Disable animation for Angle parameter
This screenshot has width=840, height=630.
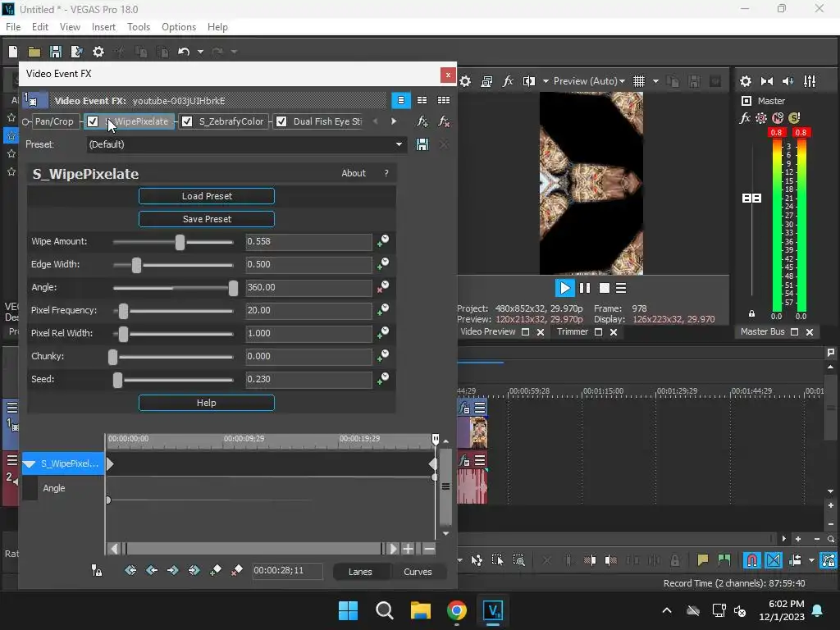tap(382, 287)
